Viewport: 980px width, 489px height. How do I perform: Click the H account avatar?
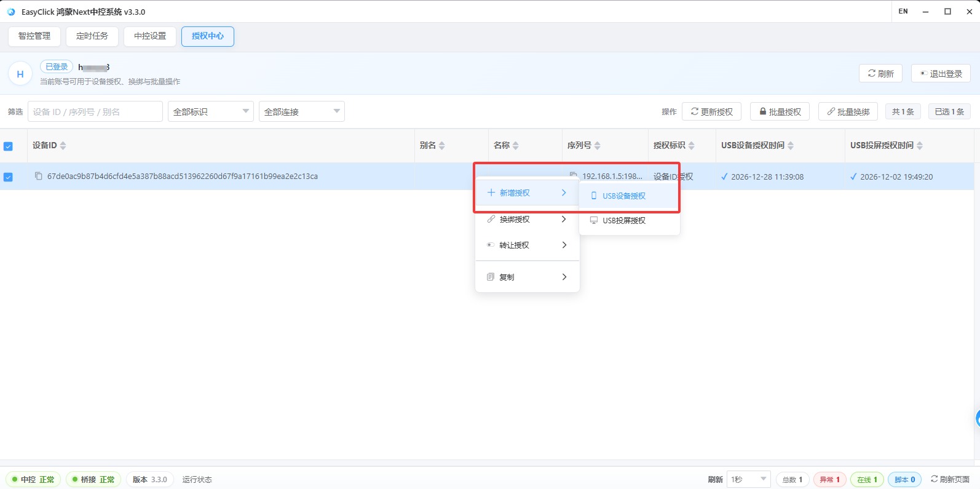(20, 74)
